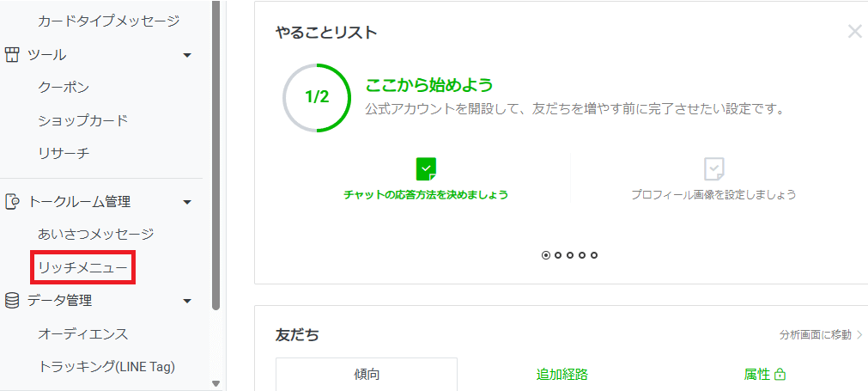The image size is (868, 391).
Task: Collapse the ツール section arrow
Action: [x=187, y=56]
